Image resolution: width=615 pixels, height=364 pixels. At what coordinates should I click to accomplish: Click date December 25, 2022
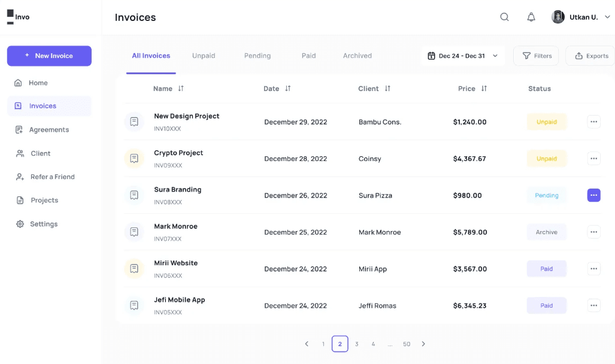pyautogui.click(x=295, y=232)
